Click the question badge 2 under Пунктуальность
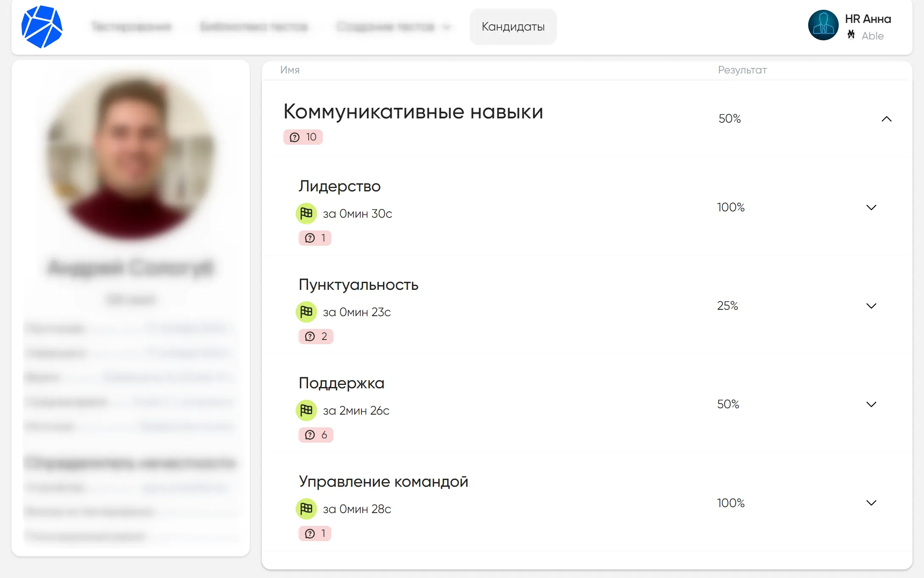The width and height of the screenshot is (924, 578). pos(316,336)
